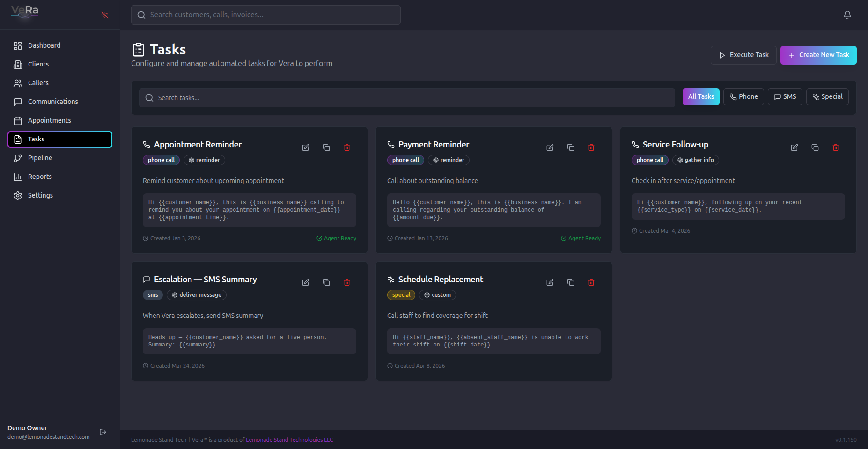Duplicate the Payment Reminder task
Viewport: 868px width, 449px height.
click(571, 147)
